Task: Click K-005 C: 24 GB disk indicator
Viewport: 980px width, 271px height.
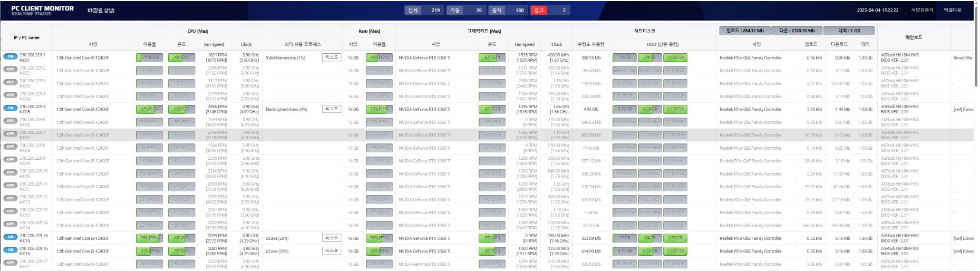Action: [649, 109]
